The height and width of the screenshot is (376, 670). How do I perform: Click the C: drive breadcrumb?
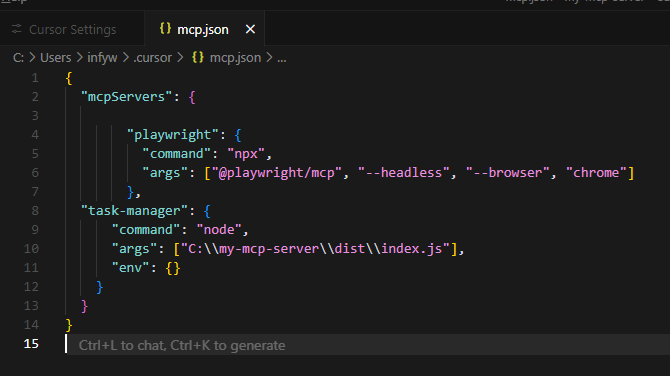point(18,58)
